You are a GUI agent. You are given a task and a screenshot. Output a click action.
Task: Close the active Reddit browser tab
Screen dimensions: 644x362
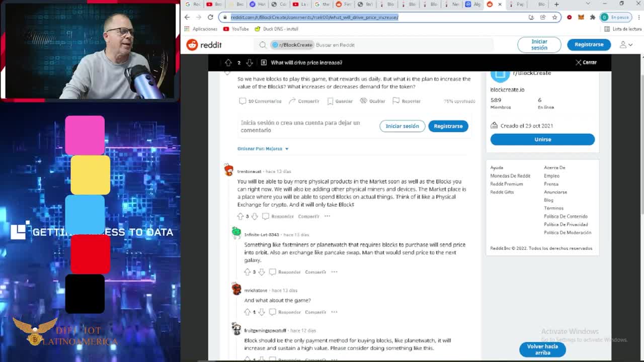[x=500, y=5]
